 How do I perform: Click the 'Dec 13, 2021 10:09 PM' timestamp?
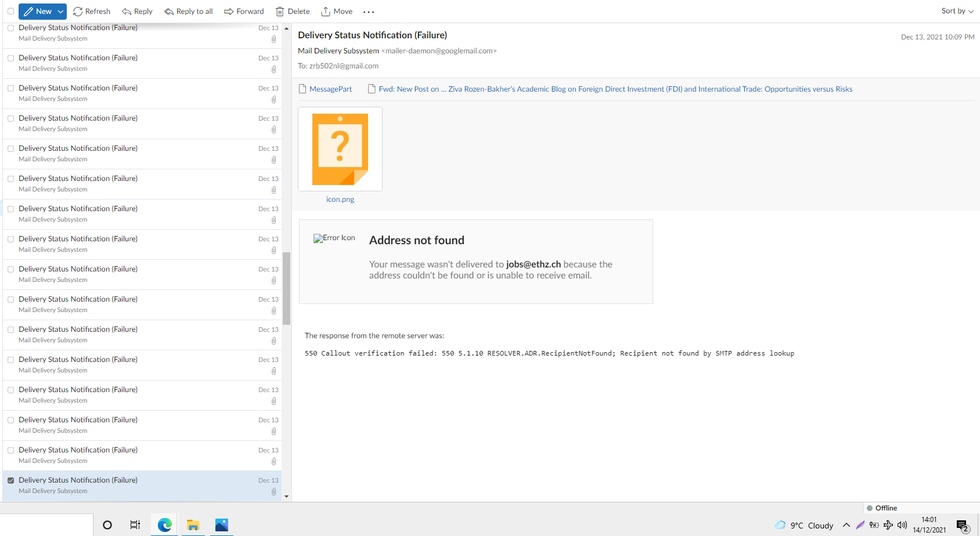938,37
